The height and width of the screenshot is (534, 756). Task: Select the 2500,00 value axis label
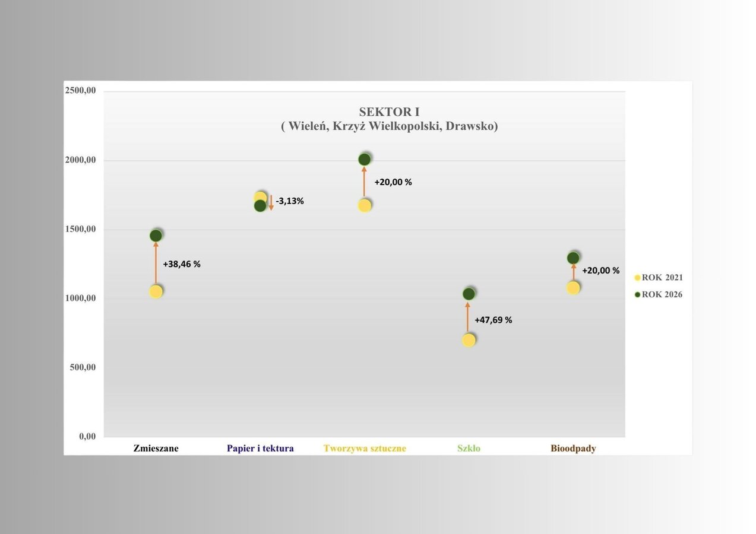coord(80,91)
